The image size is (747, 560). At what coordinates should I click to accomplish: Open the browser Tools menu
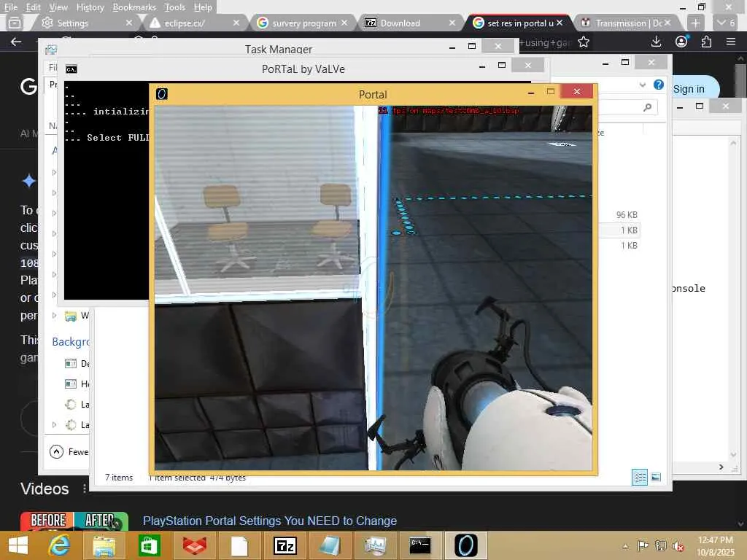(x=174, y=7)
